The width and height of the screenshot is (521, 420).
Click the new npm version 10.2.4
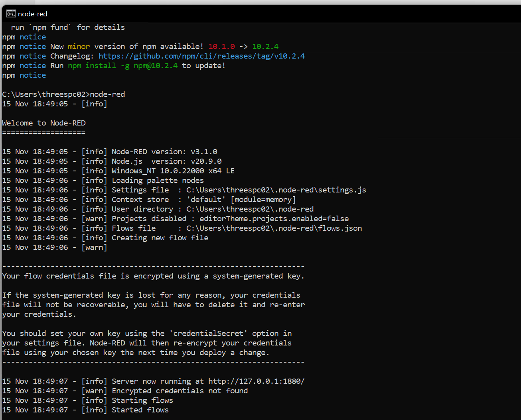tap(265, 47)
